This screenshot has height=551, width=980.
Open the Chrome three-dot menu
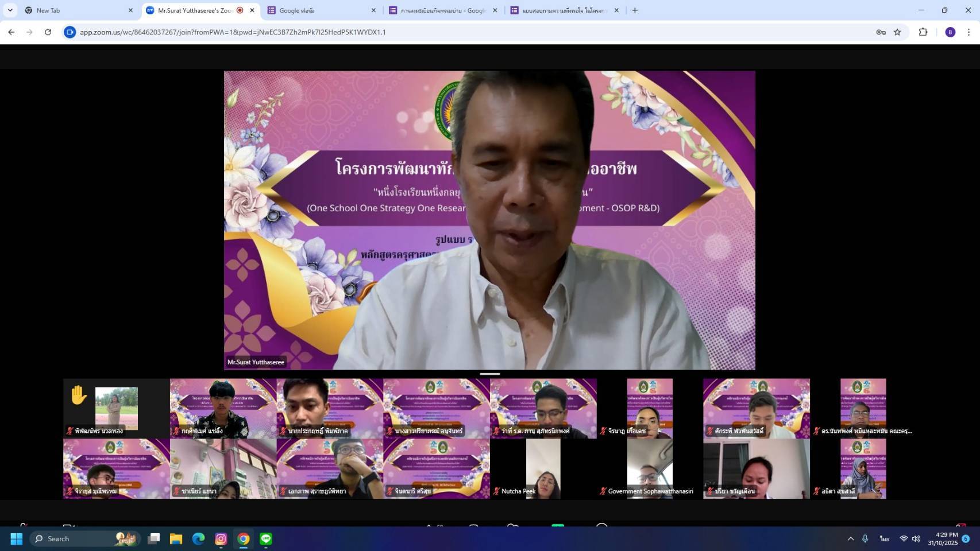[x=969, y=32]
